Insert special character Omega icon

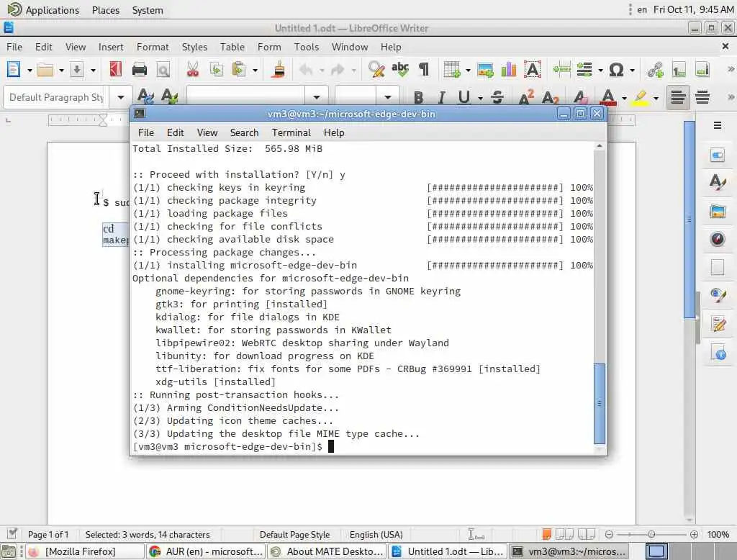[616, 70]
